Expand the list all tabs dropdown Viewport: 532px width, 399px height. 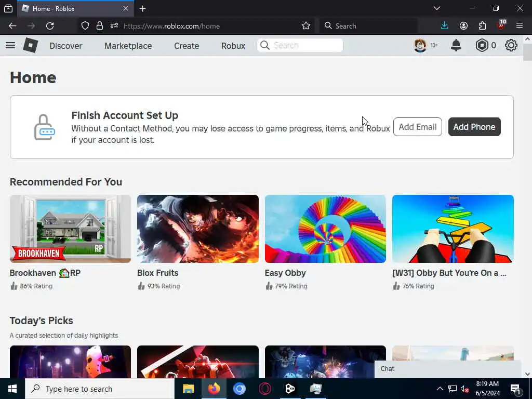437,8
